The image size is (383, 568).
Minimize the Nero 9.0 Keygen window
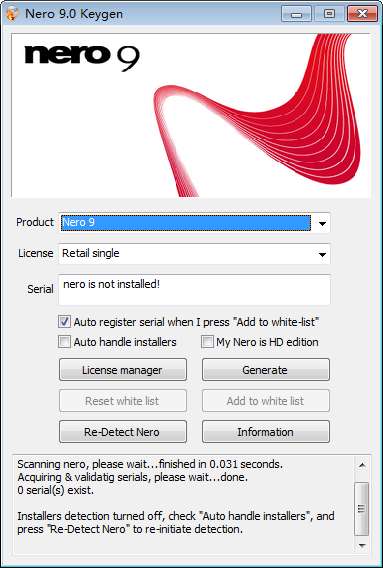(296, 14)
